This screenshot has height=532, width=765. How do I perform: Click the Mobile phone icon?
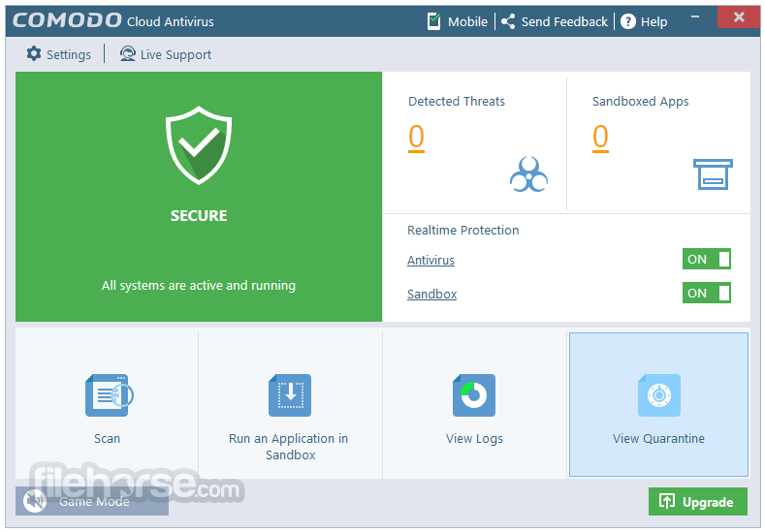433,21
